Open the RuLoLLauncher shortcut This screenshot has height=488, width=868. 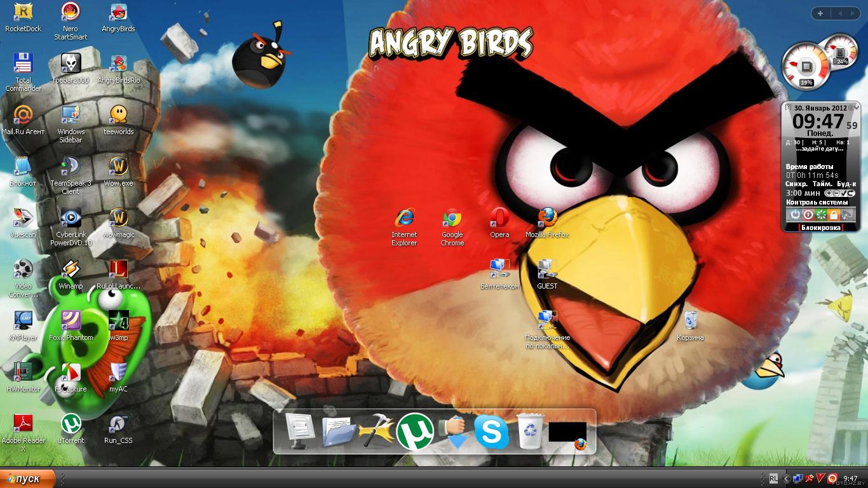click(x=118, y=274)
